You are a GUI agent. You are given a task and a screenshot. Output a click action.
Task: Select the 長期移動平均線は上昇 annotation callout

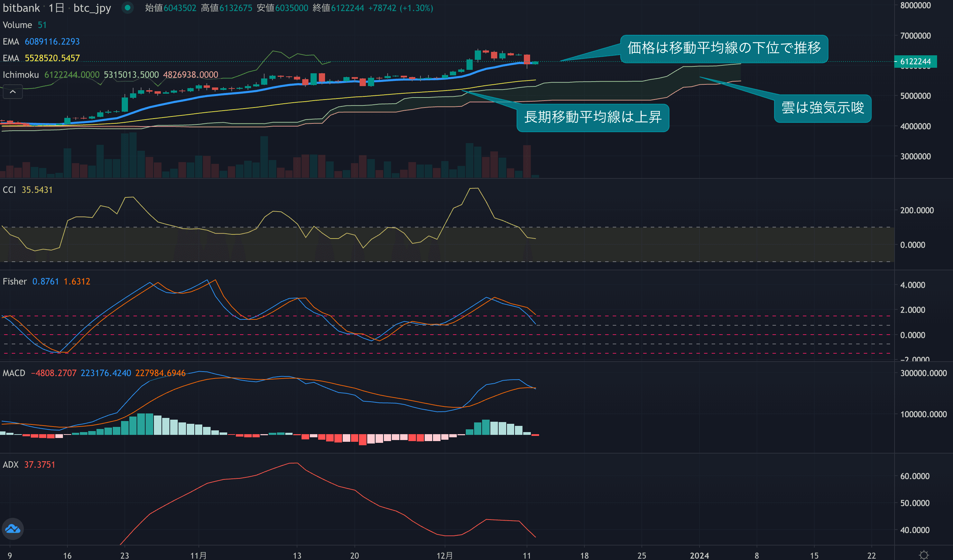[593, 117]
